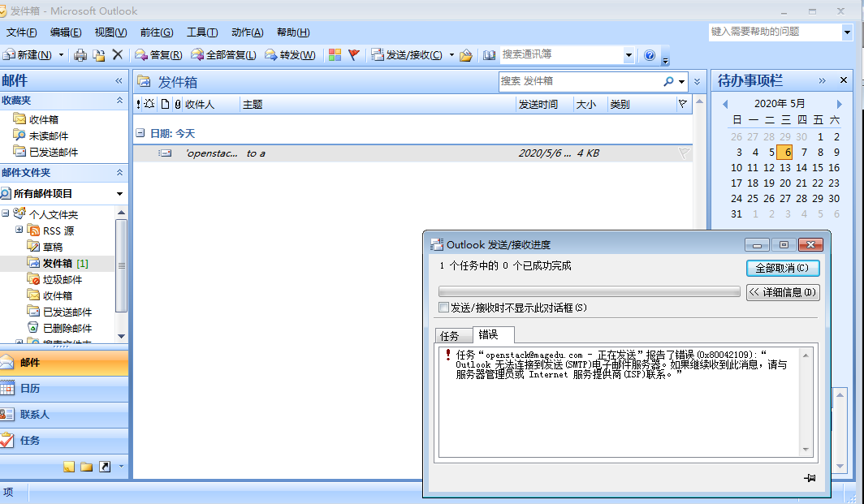The height and width of the screenshot is (504, 864).
Task: Collapse the 日期: 今天 group
Action: 140,133
